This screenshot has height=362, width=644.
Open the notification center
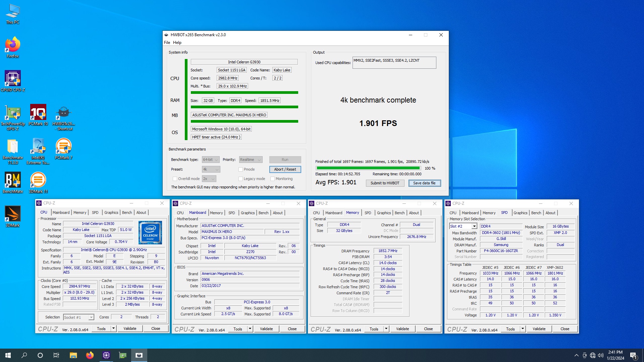pyautogui.click(x=633, y=355)
